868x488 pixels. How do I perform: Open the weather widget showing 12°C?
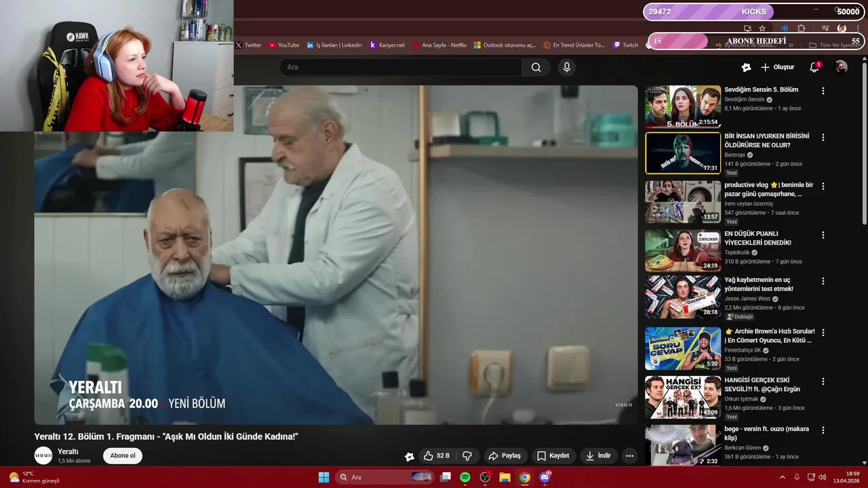34,477
